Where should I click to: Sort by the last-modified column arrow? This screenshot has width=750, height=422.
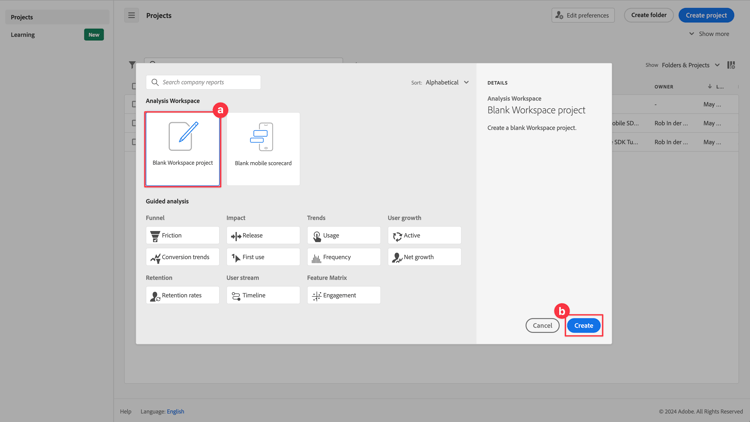tap(710, 87)
